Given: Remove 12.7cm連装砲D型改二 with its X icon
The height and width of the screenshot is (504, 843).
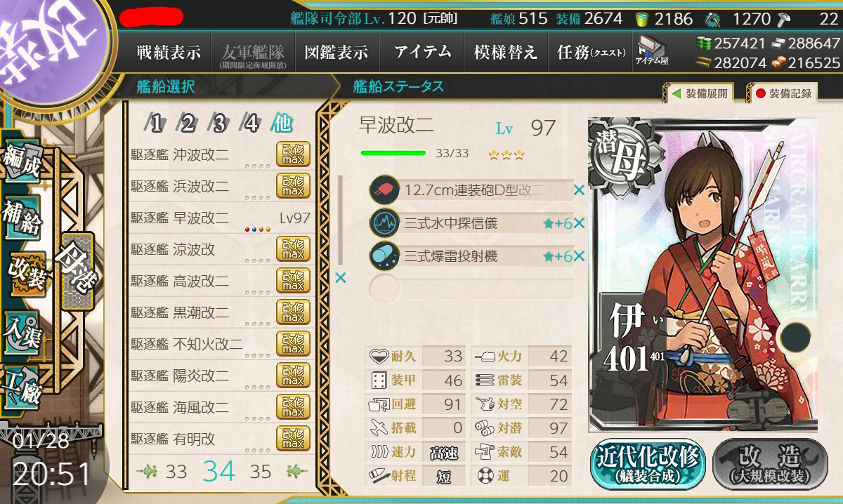Looking at the screenshot, I should 579,190.
